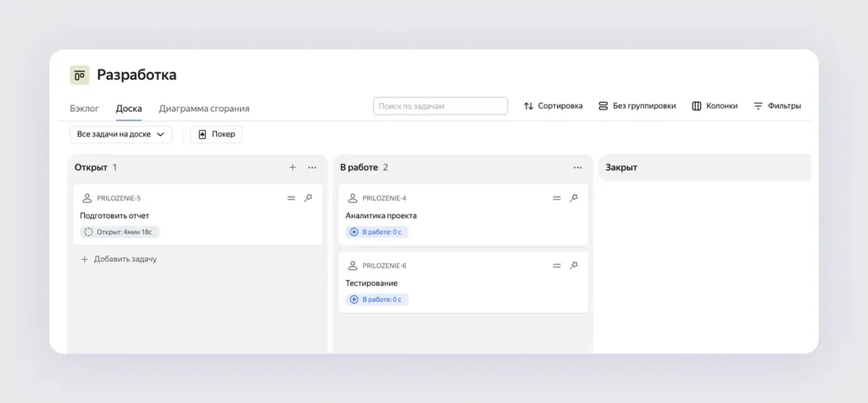The height and width of the screenshot is (403, 868).
Task: Open the Фильтры panel
Action: [x=777, y=106]
